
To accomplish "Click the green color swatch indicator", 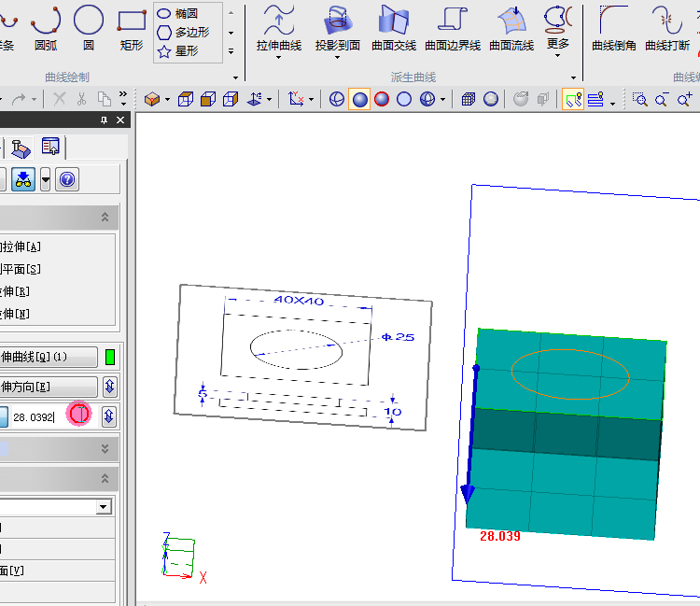I will pyautogui.click(x=110, y=357).
